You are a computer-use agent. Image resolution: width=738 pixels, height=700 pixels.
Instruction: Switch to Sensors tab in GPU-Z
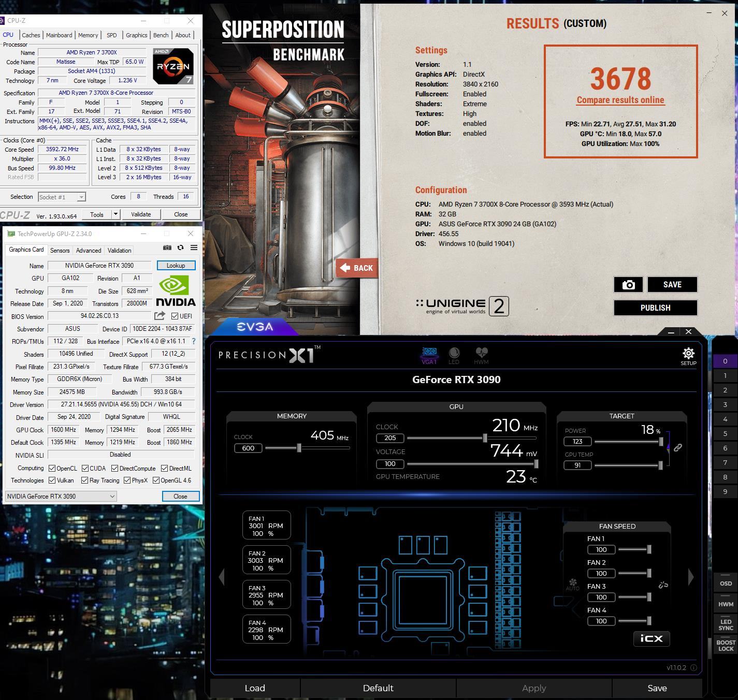pyautogui.click(x=60, y=250)
